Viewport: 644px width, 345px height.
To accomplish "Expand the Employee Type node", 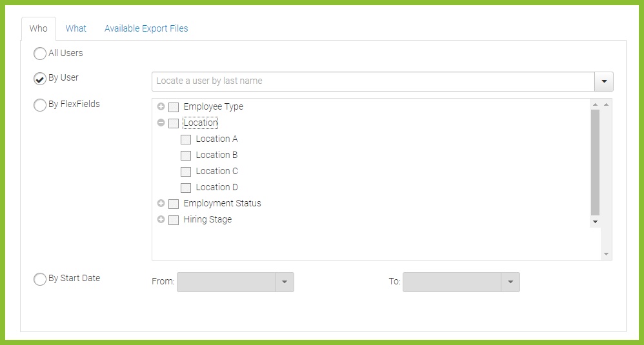I will pos(161,106).
